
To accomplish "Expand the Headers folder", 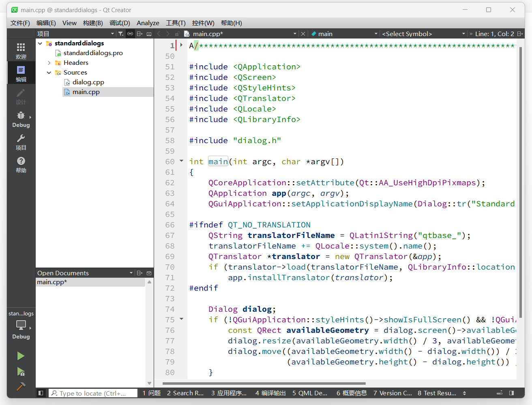I will [49, 63].
